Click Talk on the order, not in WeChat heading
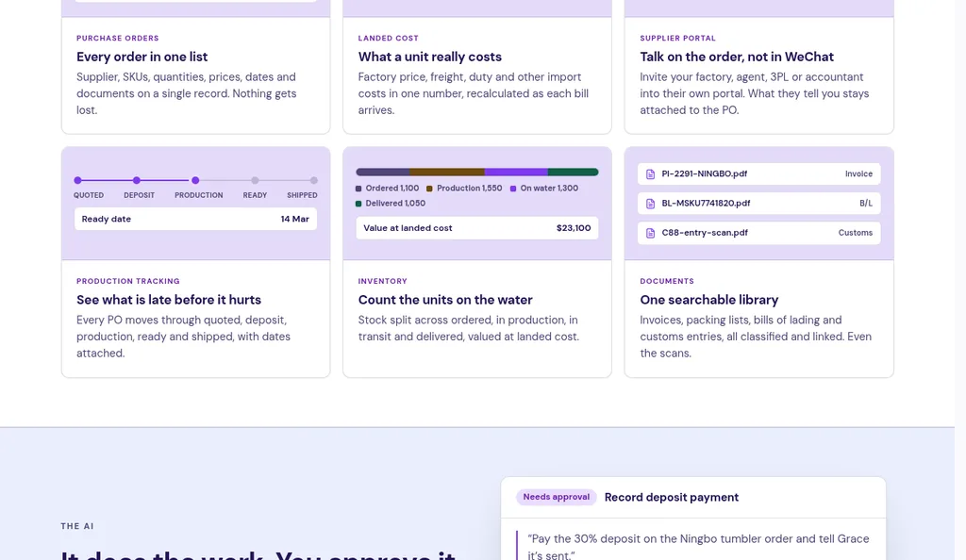Screen dimensions: 966x560 click(737, 57)
